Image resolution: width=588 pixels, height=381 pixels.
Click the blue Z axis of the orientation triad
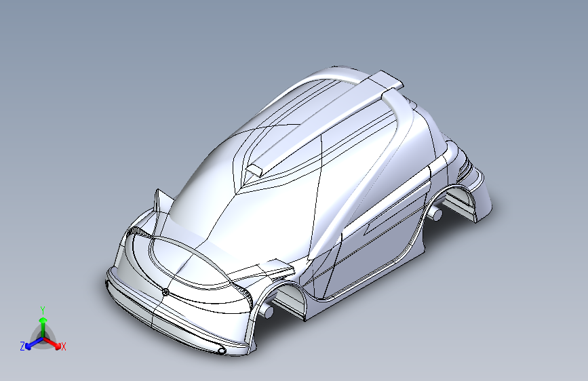(x=34, y=343)
